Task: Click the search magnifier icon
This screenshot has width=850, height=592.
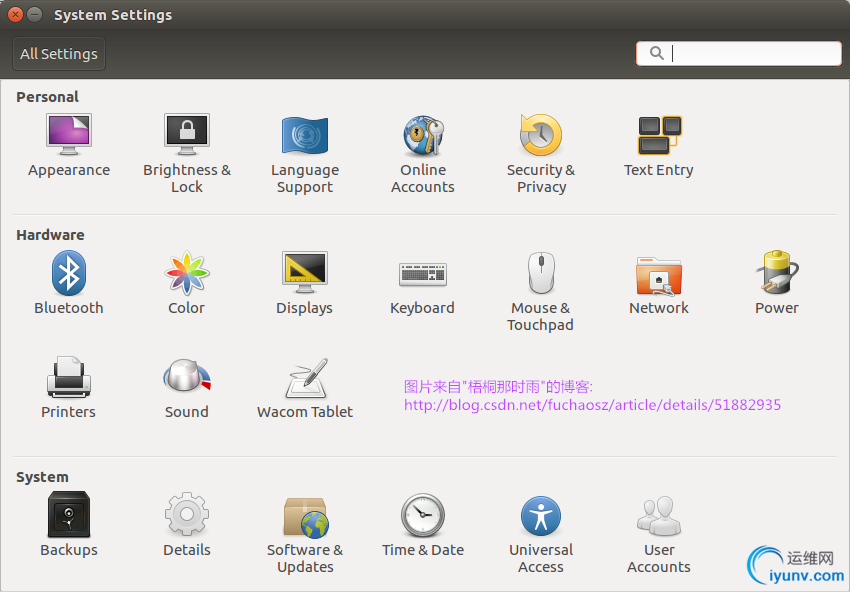Action: [656, 53]
